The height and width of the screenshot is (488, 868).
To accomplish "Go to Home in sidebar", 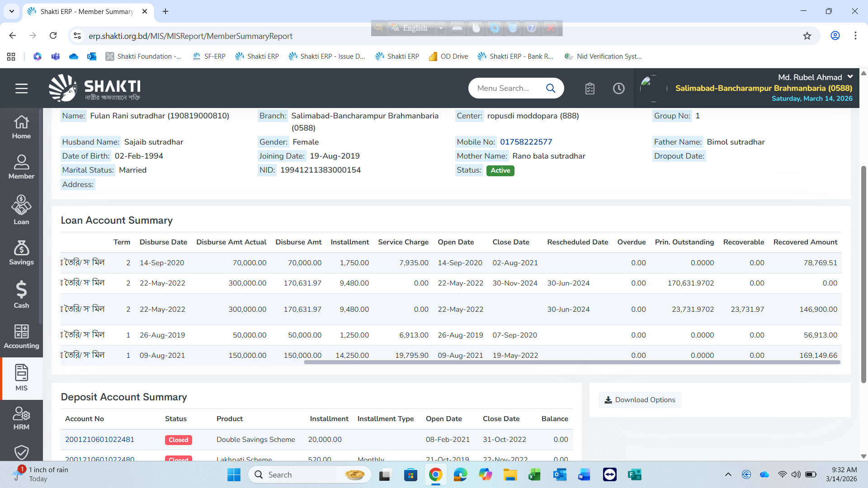I will coord(21,127).
